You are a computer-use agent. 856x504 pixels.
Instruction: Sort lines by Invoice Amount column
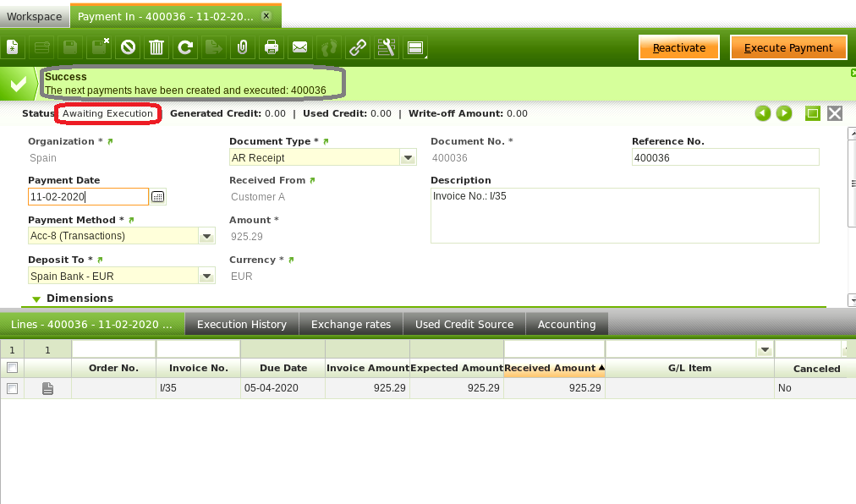click(x=367, y=368)
